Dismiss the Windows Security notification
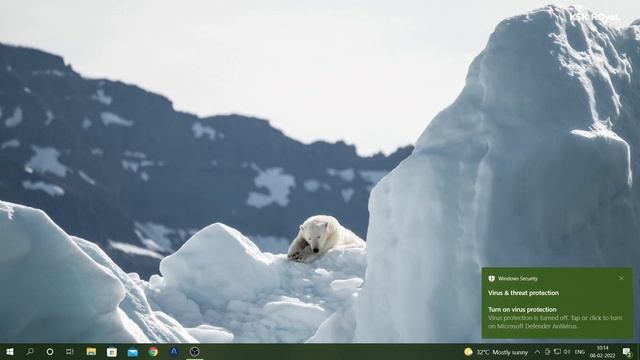 621,278
